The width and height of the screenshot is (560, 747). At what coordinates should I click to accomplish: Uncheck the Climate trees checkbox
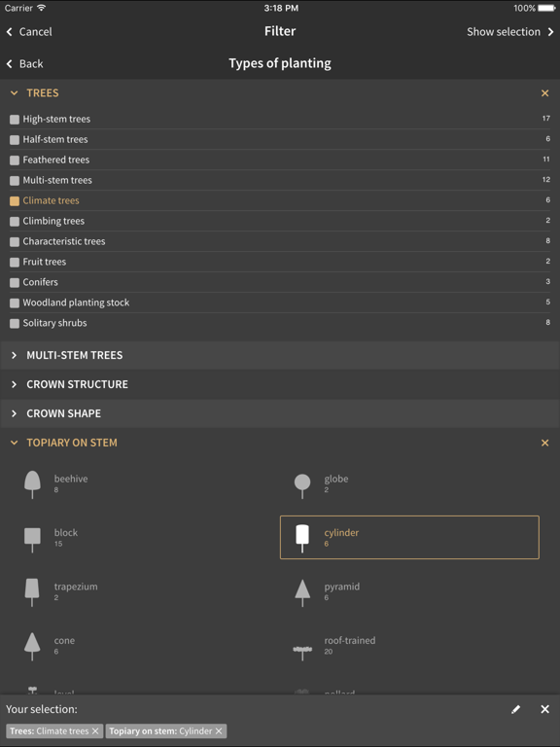click(15, 201)
